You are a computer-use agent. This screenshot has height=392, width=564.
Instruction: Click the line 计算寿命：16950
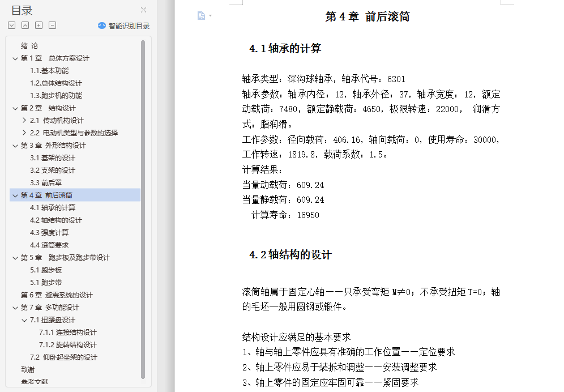coord(285,215)
